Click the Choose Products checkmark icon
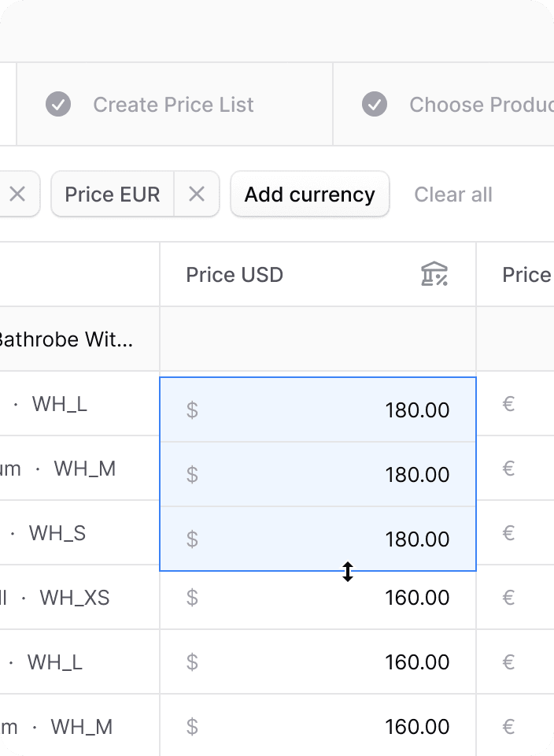 tap(375, 104)
